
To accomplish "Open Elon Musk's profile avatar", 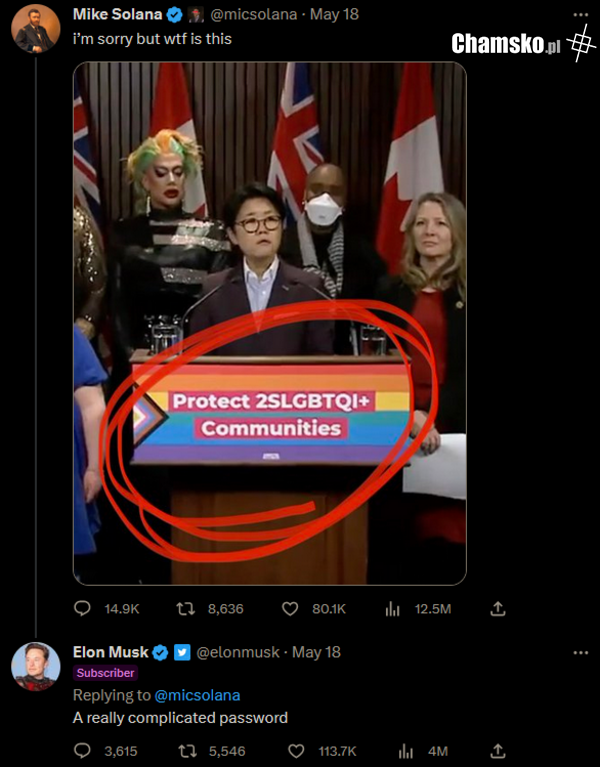I will pos(36,667).
